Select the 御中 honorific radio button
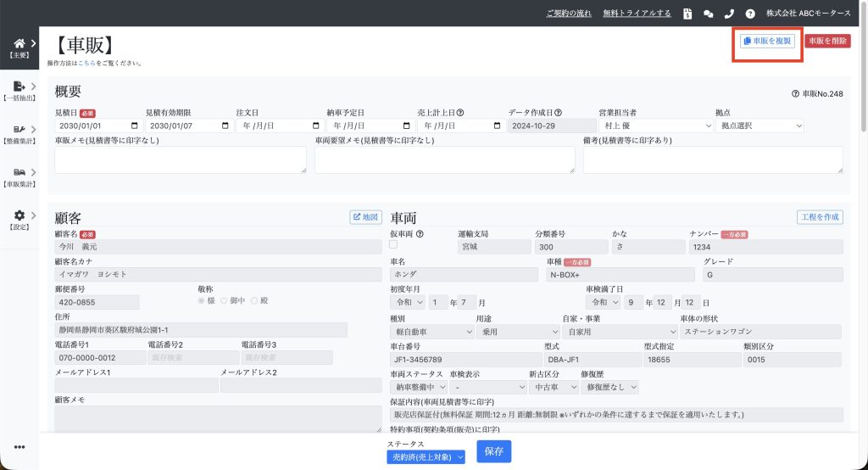This screenshot has width=868, height=470. (225, 300)
